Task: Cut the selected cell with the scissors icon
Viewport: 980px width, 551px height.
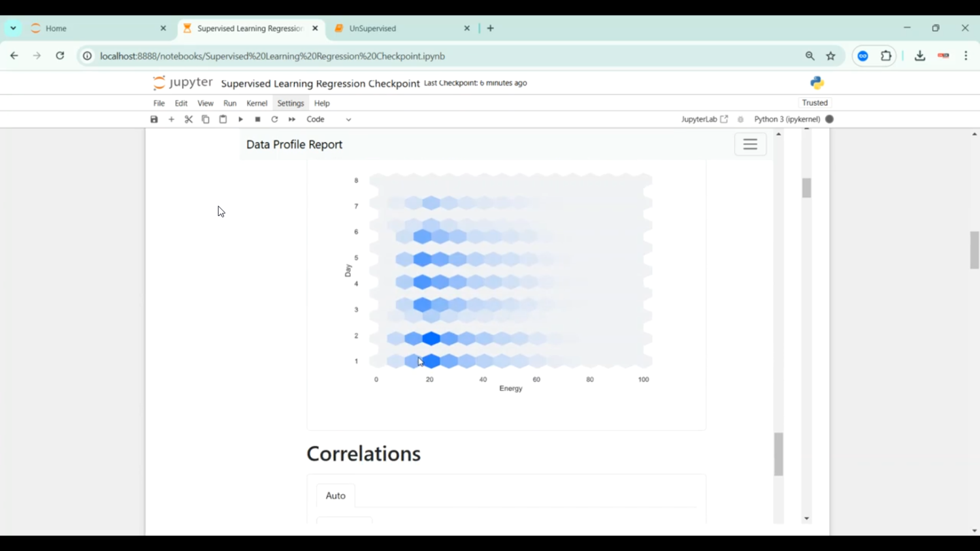Action: pyautogui.click(x=189, y=119)
